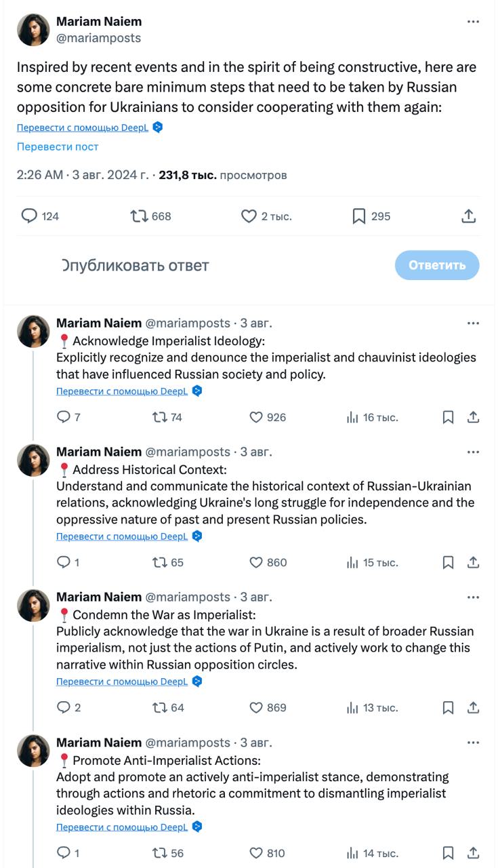Click "Перевести пост" link

58,146
